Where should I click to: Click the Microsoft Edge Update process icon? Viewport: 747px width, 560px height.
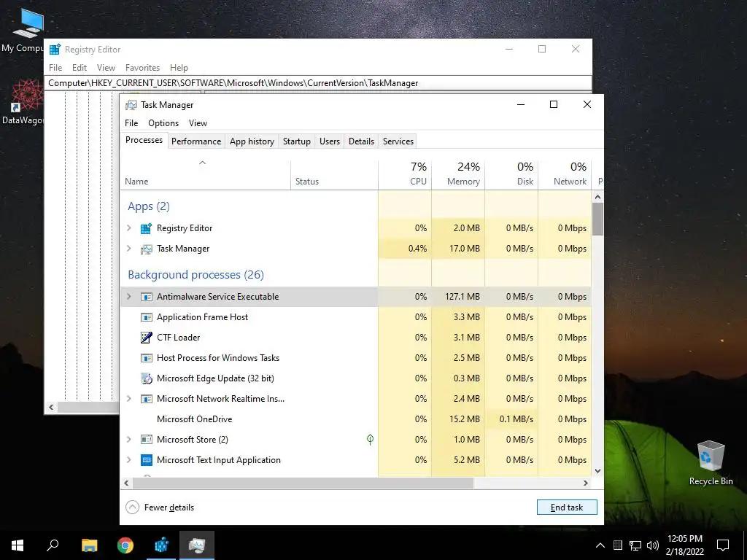146,378
